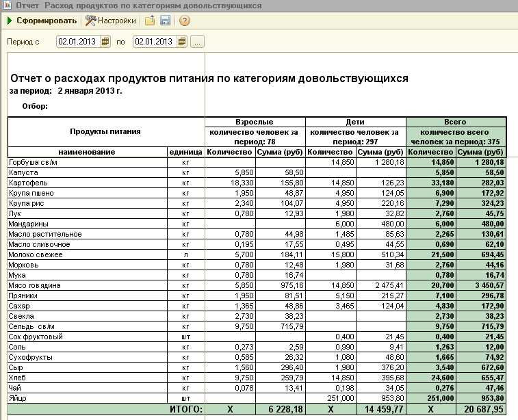The width and height of the screenshot is (518, 420).
Task: Click the green 'Всего' header cell
Action: click(456, 120)
